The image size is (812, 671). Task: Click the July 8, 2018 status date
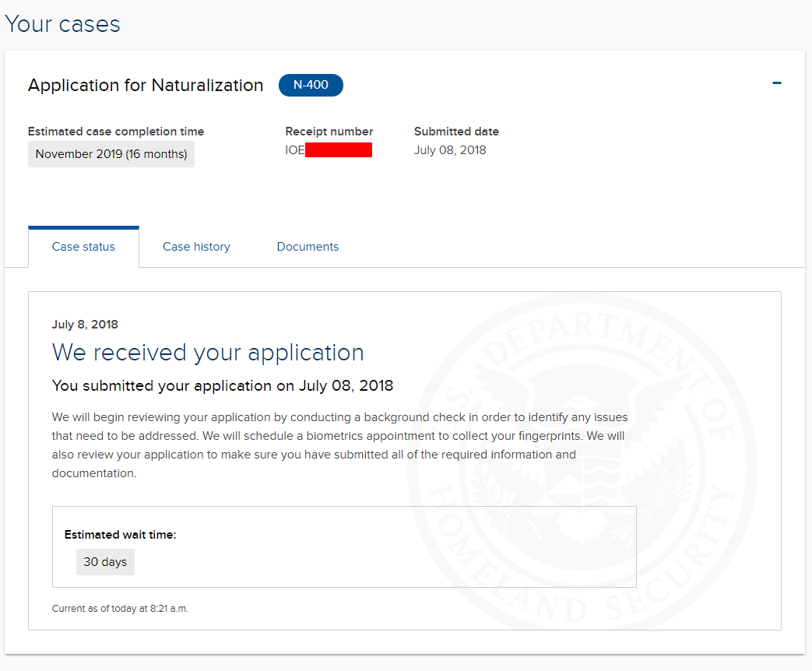85,325
